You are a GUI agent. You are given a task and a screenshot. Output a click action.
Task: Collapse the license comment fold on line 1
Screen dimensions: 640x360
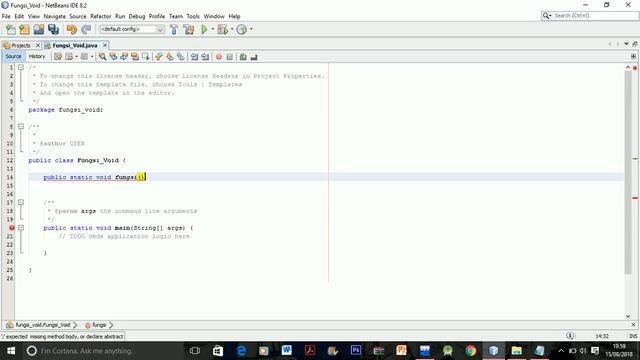21,67
